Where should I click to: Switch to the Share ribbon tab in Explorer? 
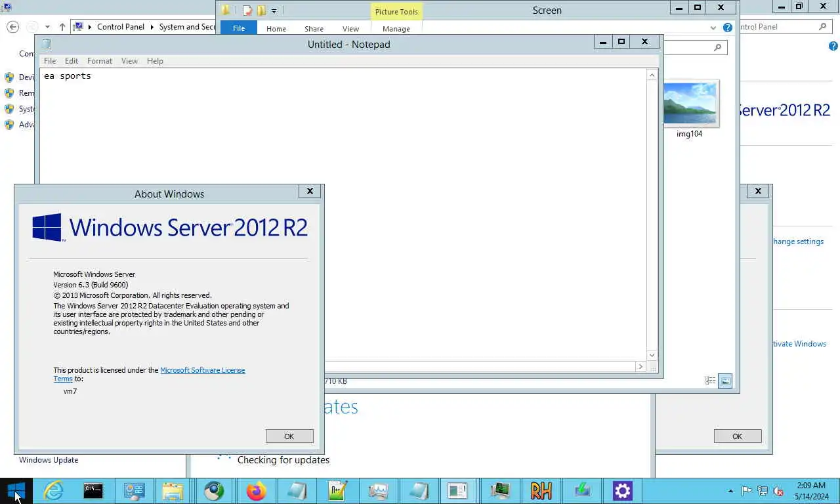(x=314, y=29)
